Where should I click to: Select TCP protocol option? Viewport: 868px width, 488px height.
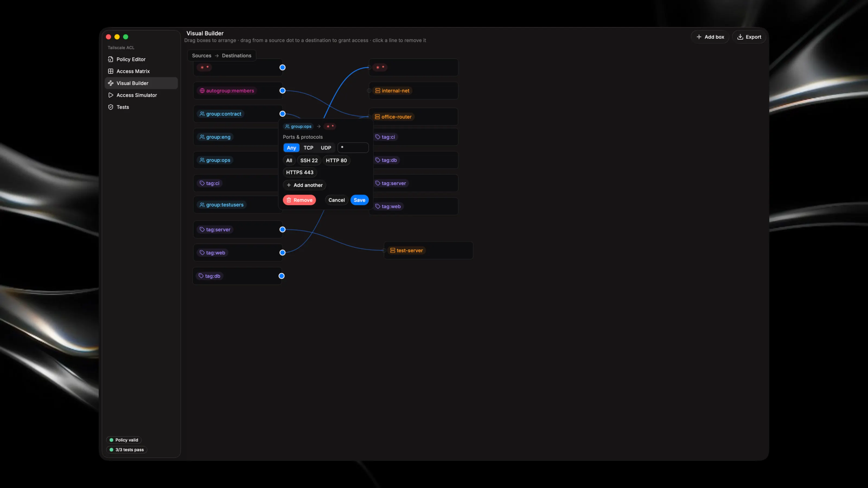(308, 148)
